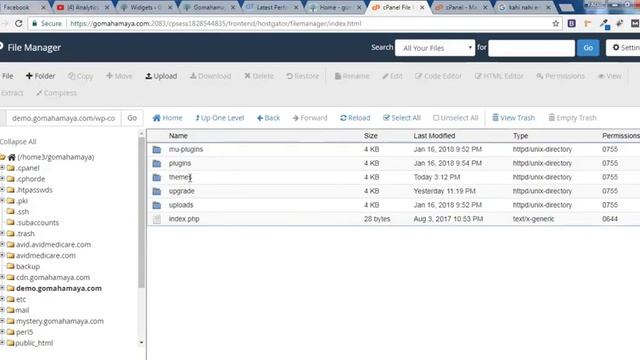Viewport: 640px width, 360px height.
Task: Click the tree panel scrollbar
Action: 141,212
